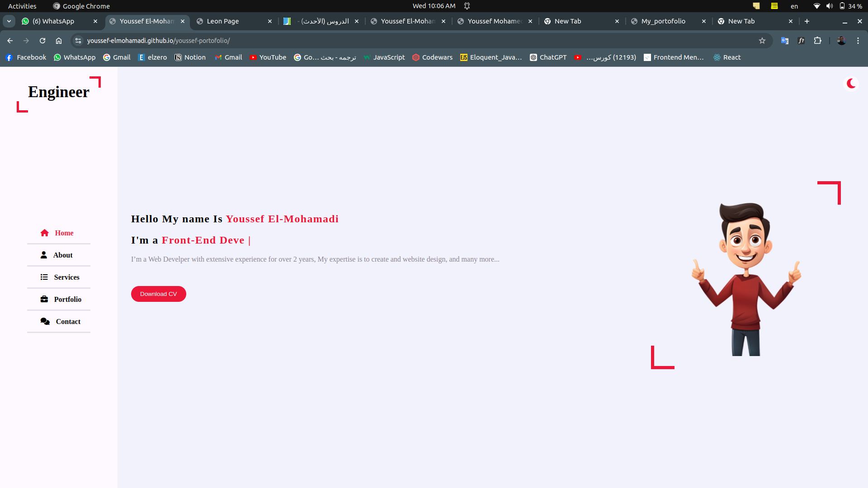Open Activities overview

tap(22, 6)
